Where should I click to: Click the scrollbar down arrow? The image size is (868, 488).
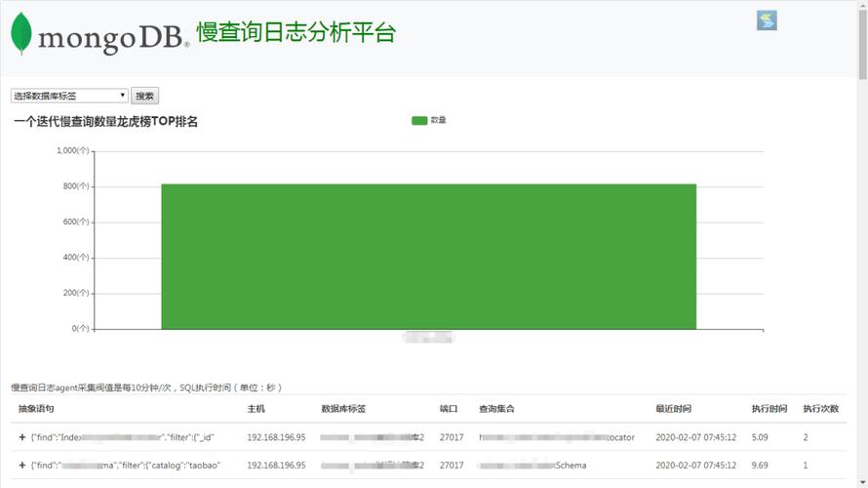pyautogui.click(x=862, y=483)
